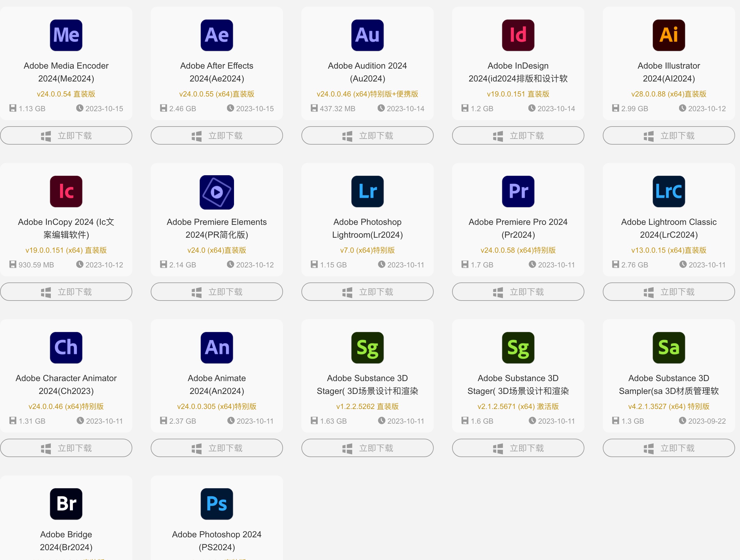Click the 930.59 MB file size
The height and width of the screenshot is (560, 740).
pyautogui.click(x=36, y=265)
